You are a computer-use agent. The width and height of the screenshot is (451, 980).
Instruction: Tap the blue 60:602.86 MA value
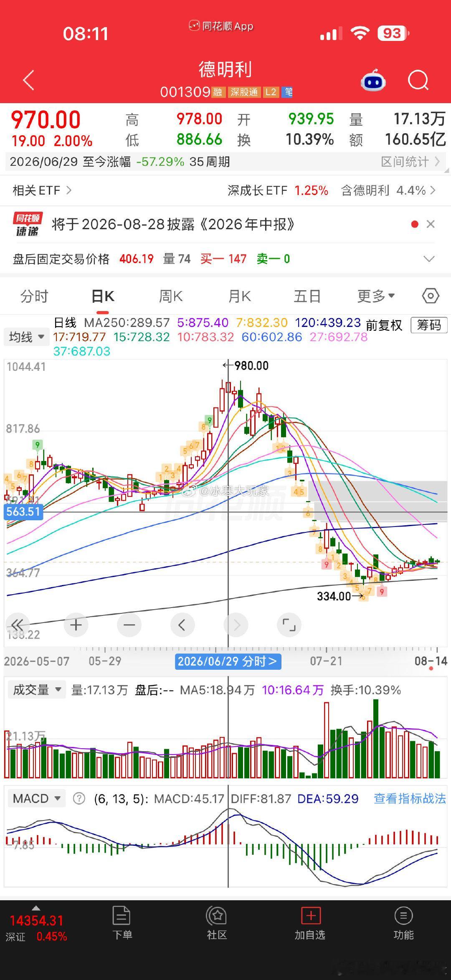point(271,337)
